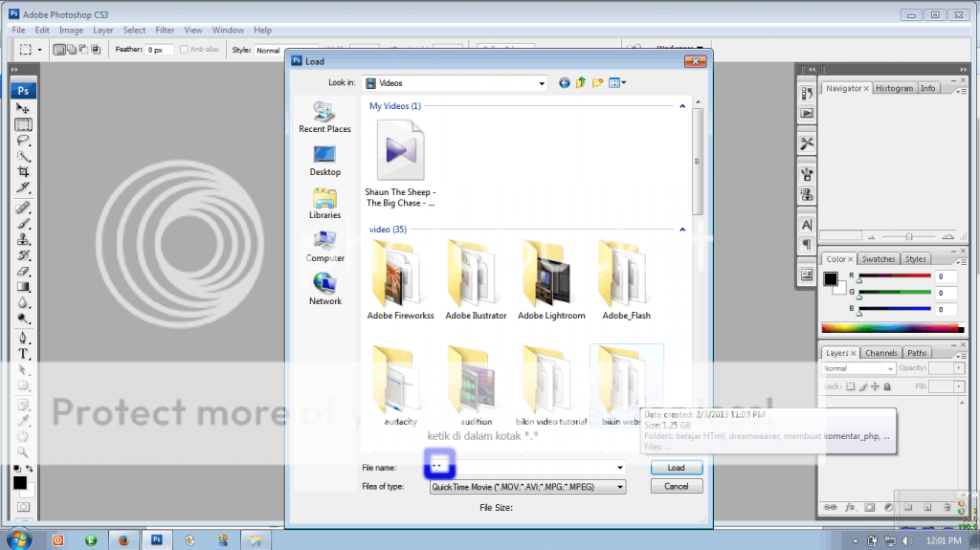Select the Crop tool
Image resolution: width=980 pixels, height=550 pixels.
(x=23, y=172)
